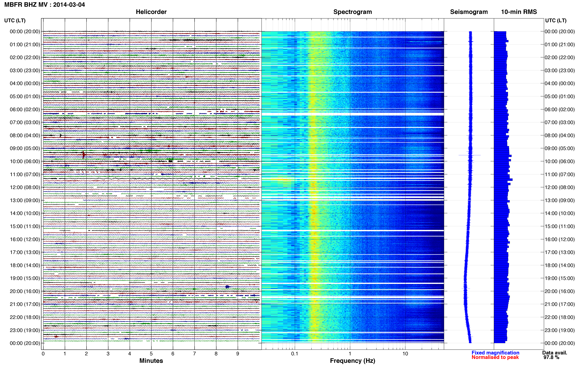The image size is (588, 368).
Task: Click '20:00 (16:00)' label next to the RMS panel
Action: click(560, 291)
